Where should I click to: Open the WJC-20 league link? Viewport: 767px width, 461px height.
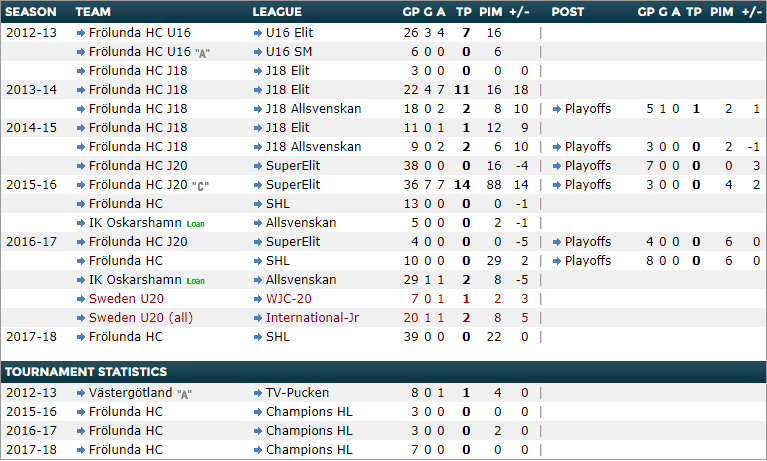click(289, 299)
